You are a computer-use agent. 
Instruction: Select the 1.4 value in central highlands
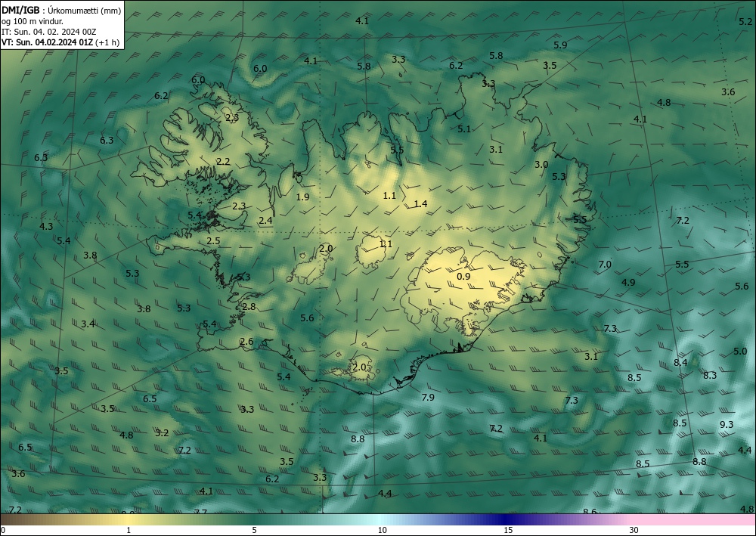click(x=421, y=204)
